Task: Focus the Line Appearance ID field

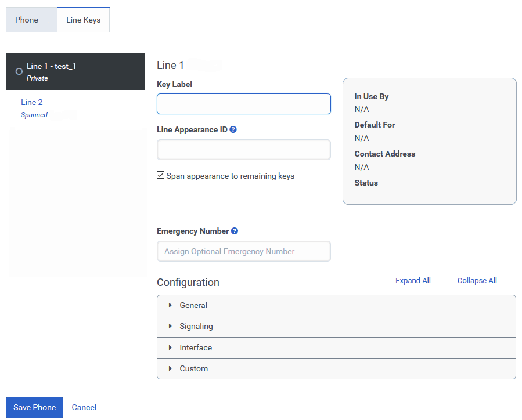Action: point(244,150)
